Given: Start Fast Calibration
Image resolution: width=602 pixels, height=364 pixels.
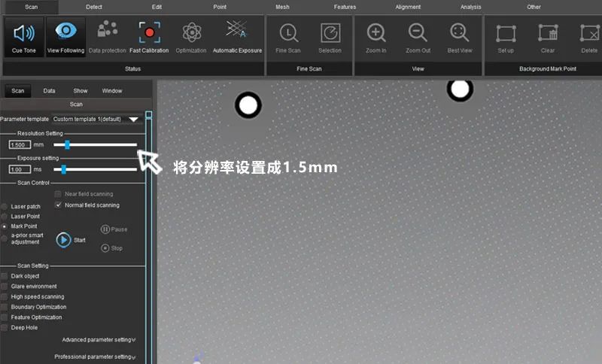Looking at the screenshot, I should coord(149,34).
